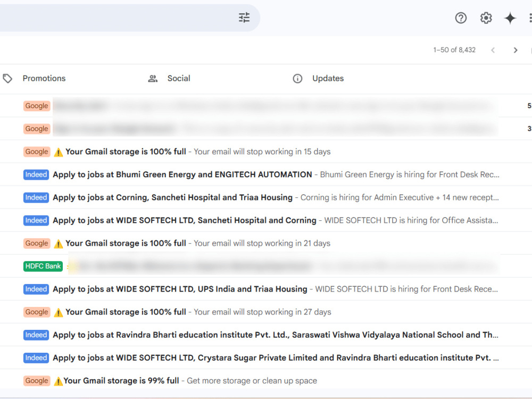Screen dimensions: 532x399
Task: Open the Help support icon
Action: click(x=460, y=18)
